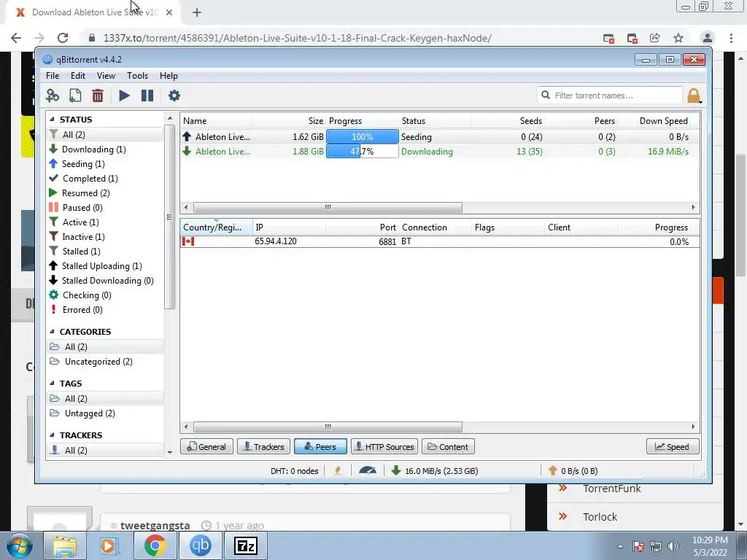Collapse the TAGS section

[x=52, y=384]
